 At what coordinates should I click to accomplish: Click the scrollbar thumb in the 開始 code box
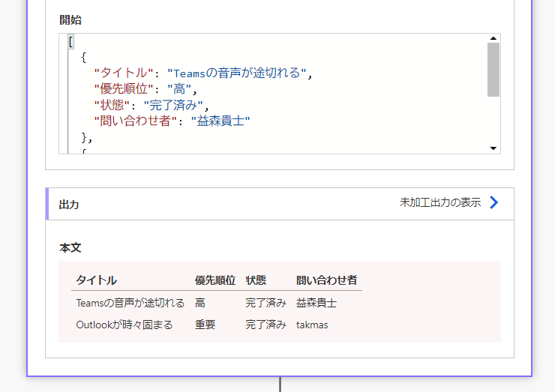(x=493, y=70)
